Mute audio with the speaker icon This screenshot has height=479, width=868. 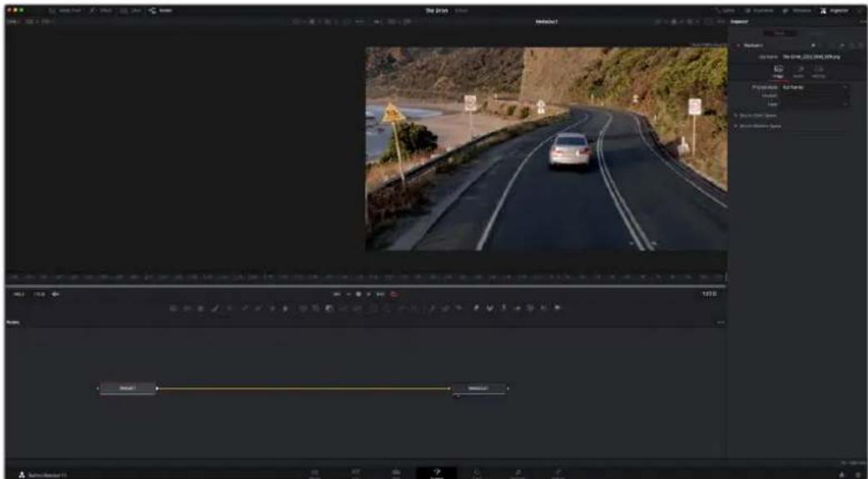55,294
